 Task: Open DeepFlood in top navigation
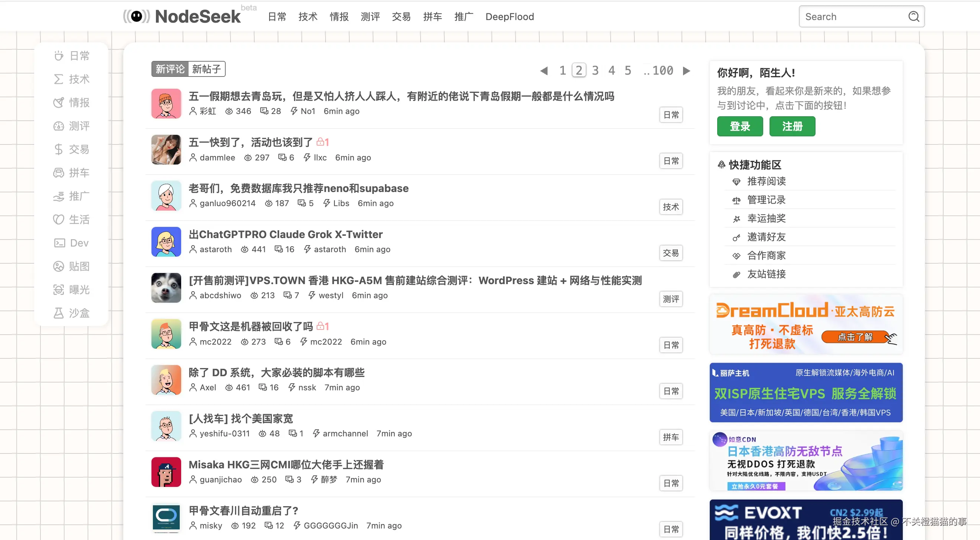tap(510, 17)
